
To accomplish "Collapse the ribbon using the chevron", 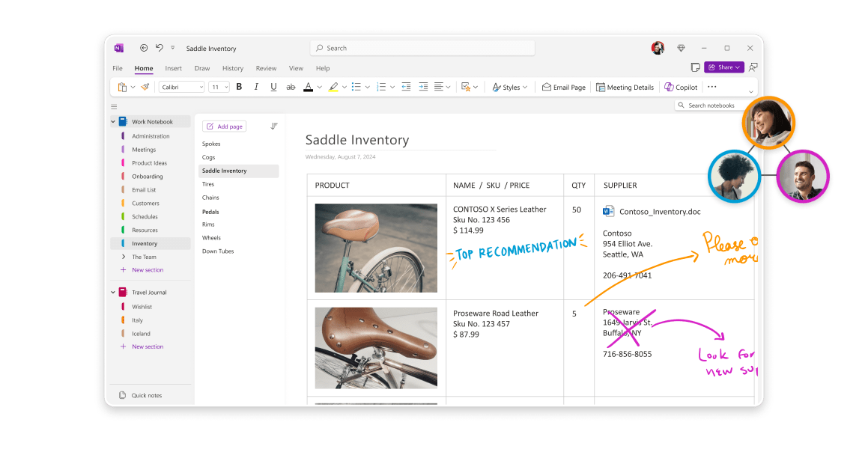I will pyautogui.click(x=751, y=92).
